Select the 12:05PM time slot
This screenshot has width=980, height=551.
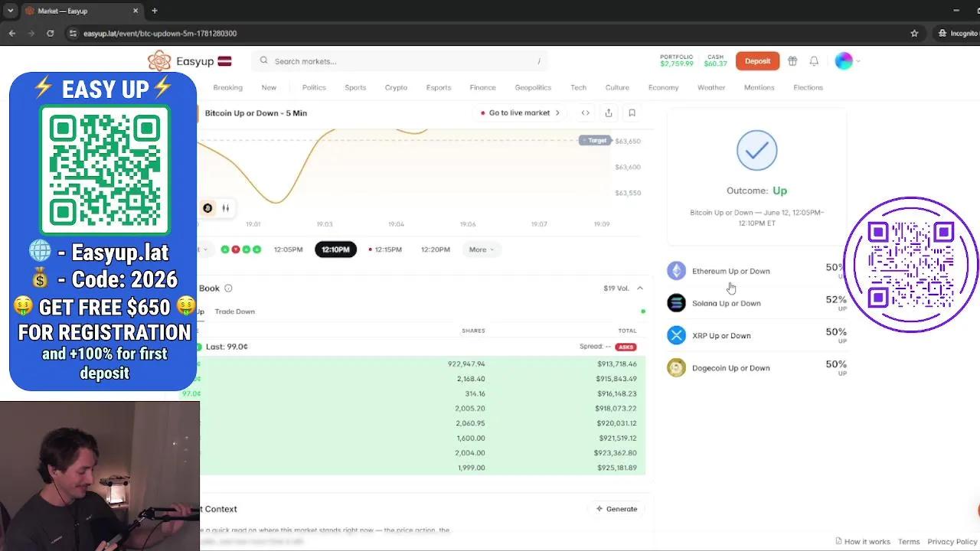[288, 249]
